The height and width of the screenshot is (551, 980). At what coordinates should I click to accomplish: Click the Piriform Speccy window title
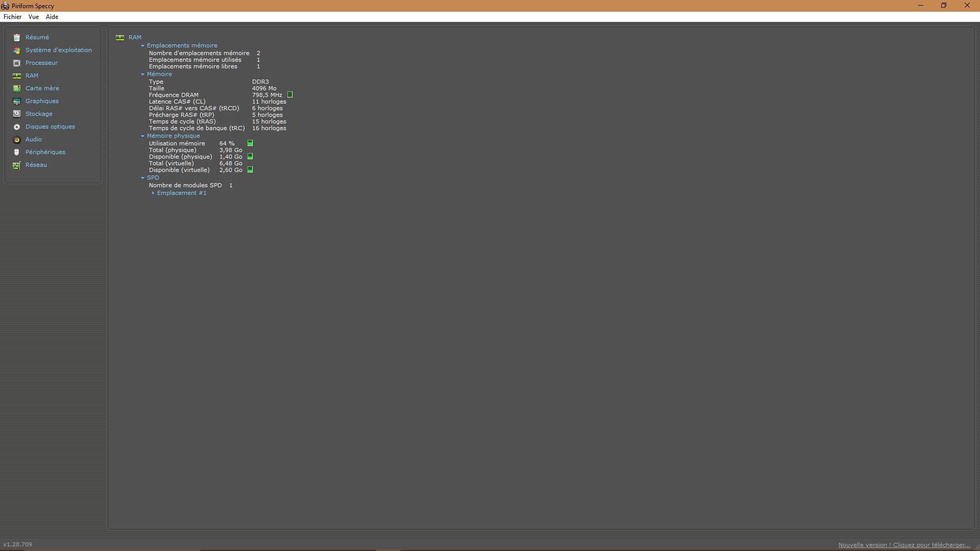coord(33,6)
